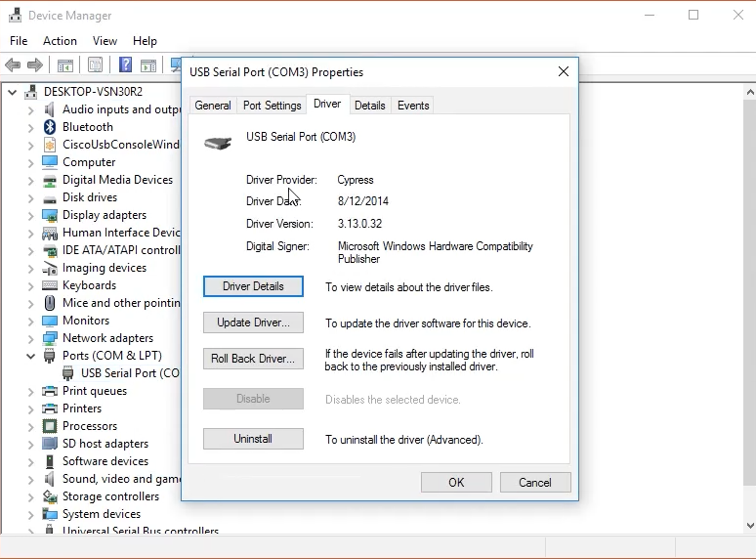The image size is (756, 559).
Task: Click the blue Help question mark icon
Action: [125, 65]
